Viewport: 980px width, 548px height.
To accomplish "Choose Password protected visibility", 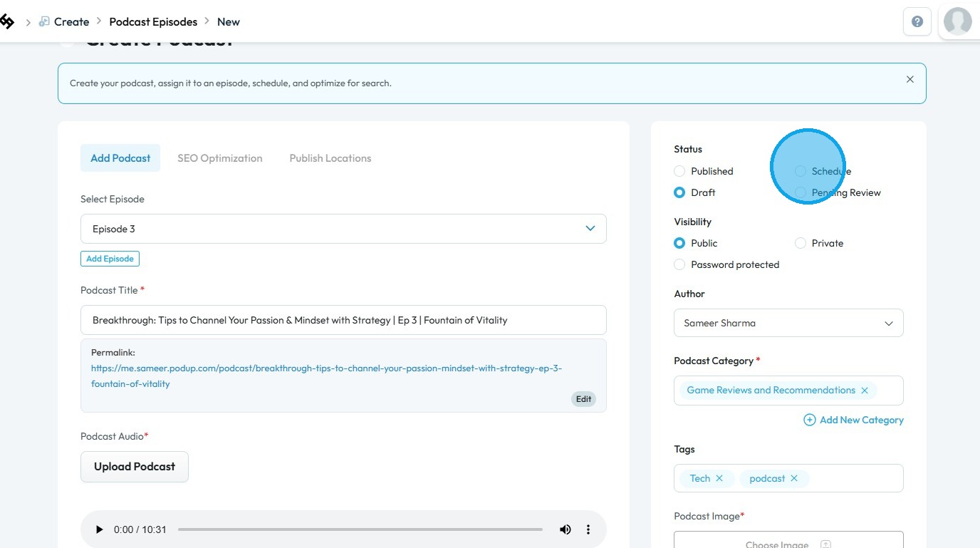I will tap(679, 264).
